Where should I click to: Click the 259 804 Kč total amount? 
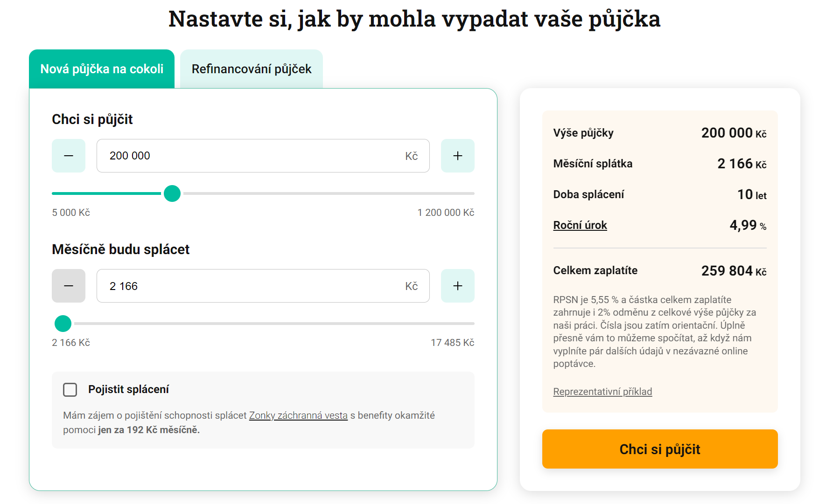click(734, 271)
